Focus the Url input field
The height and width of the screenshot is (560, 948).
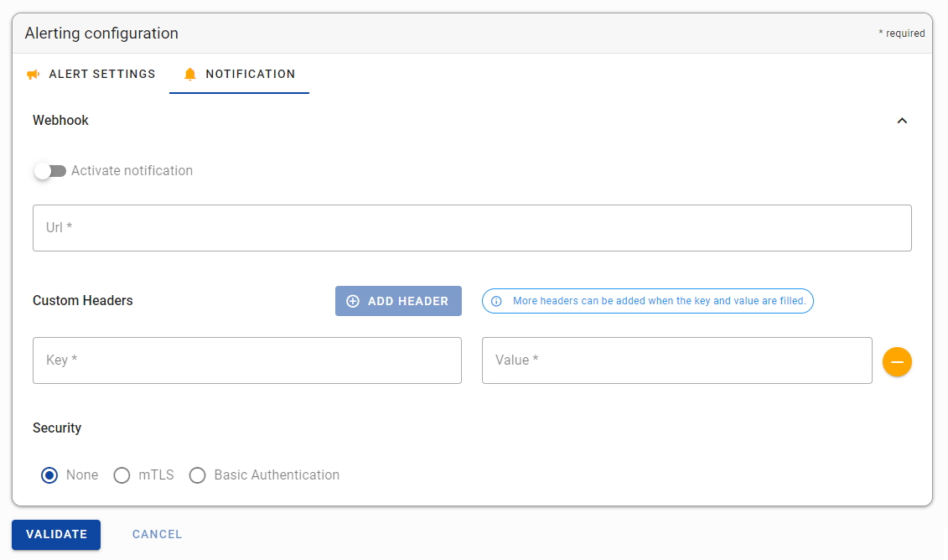(x=472, y=228)
